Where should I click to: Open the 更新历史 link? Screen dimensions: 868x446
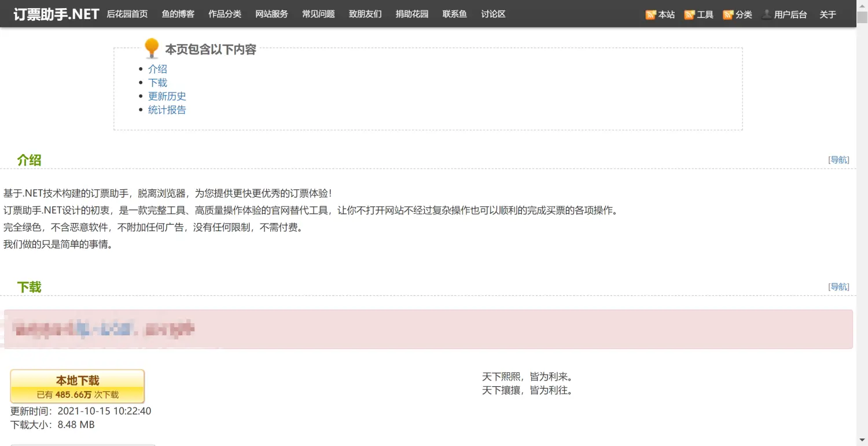point(167,96)
